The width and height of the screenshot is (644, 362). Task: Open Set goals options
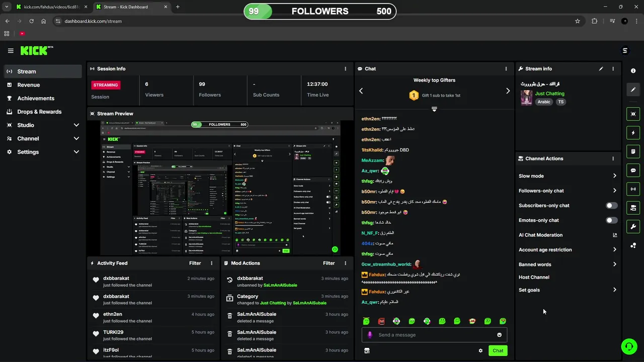coord(568,290)
